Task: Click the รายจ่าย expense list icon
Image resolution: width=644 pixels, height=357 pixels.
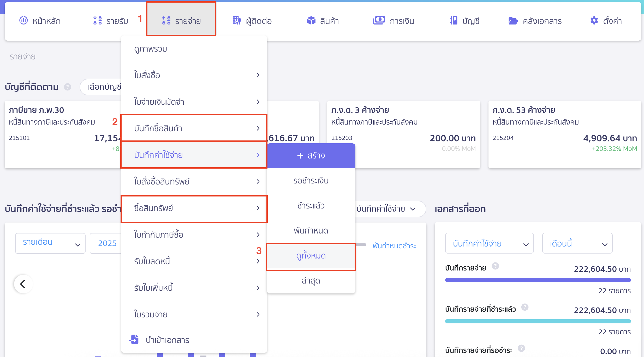Action: coord(166,20)
